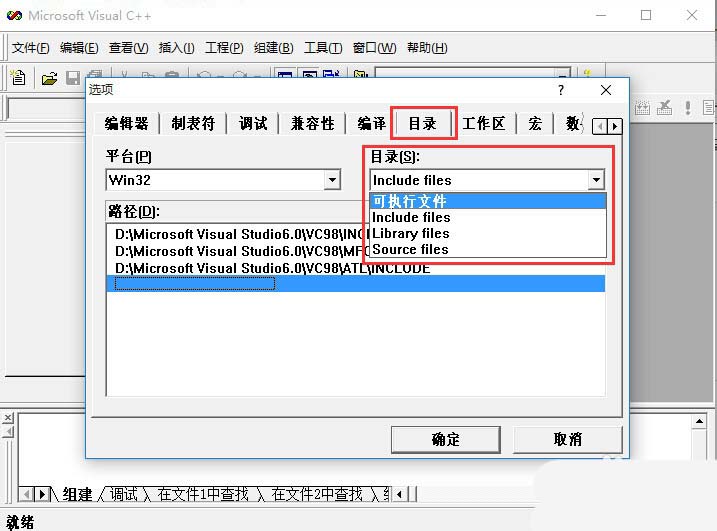
Task: Open the 组建(B) menu
Action: (x=273, y=48)
